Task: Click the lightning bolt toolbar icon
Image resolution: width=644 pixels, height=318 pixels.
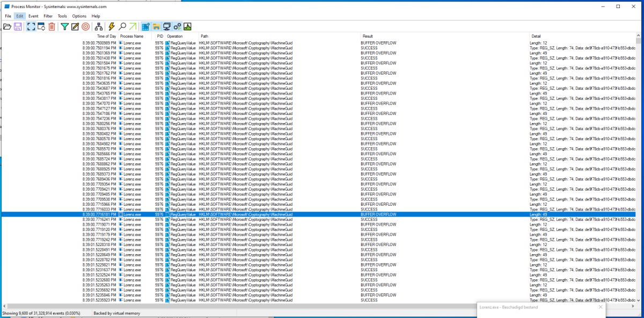Action: [x=112, y=26]
